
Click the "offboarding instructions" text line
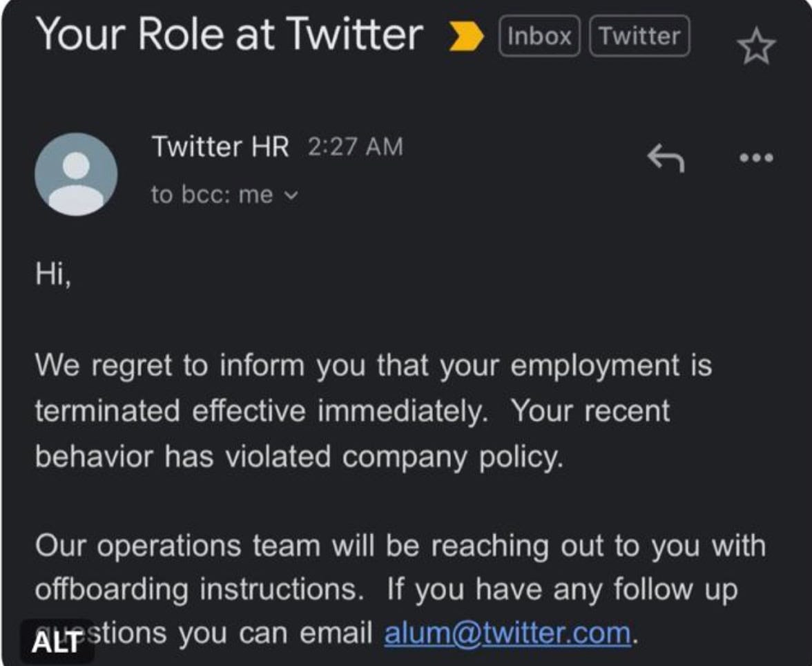386,590
